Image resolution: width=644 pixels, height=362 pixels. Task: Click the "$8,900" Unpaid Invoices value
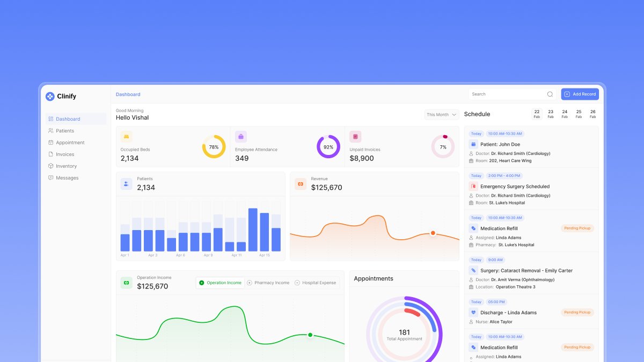pos(362,158)
